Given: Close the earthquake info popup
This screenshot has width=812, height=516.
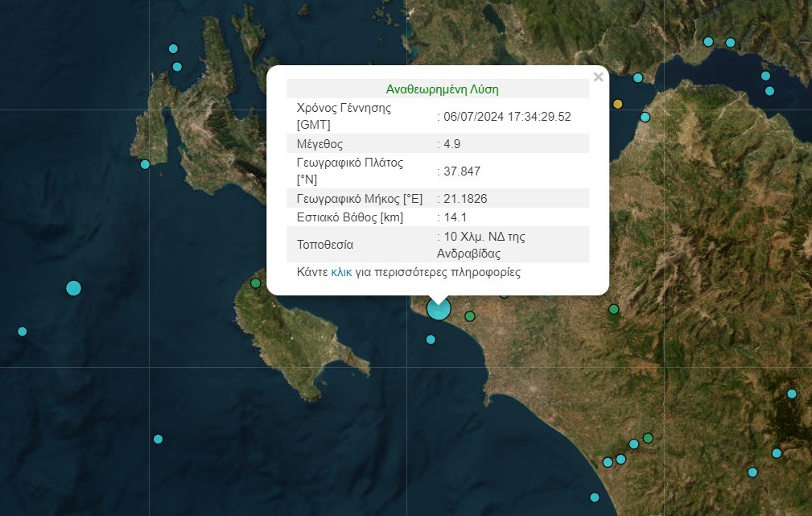Looking at the screenshot, I should [598, 77].
